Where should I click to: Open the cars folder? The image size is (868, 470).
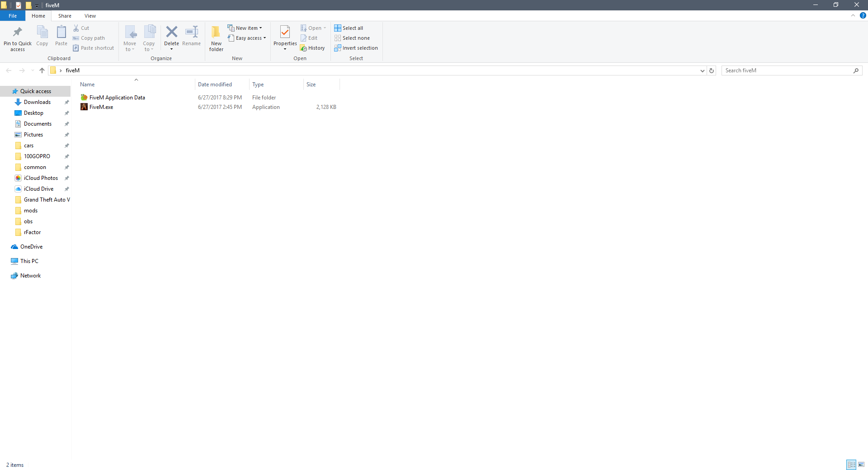coord(28,146)
